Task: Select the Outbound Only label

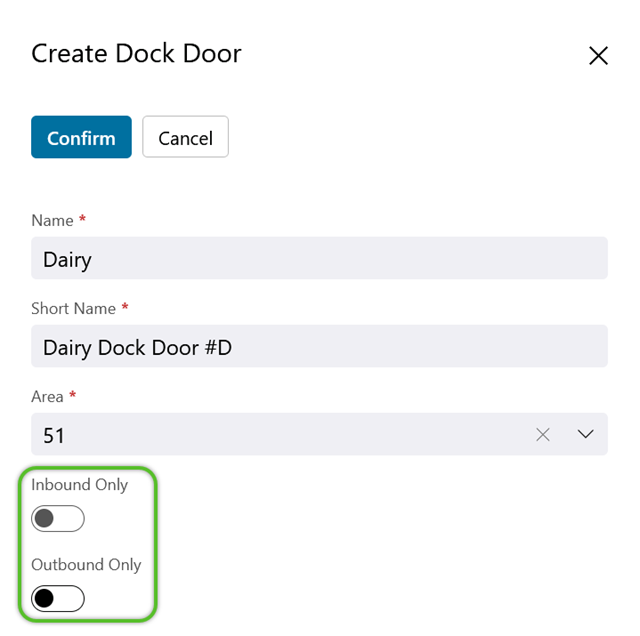Action: click(x=86, y=565)
